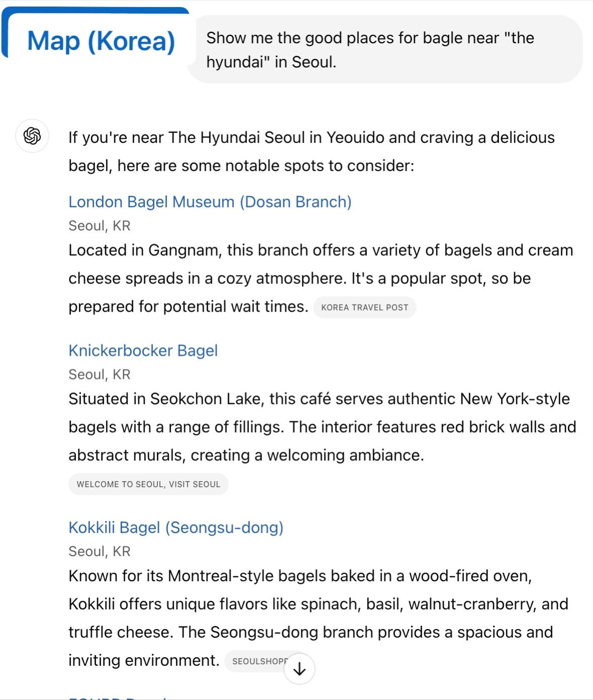
Task: Click the ChatGPT logo avatar icon
Action: [32, 136]
